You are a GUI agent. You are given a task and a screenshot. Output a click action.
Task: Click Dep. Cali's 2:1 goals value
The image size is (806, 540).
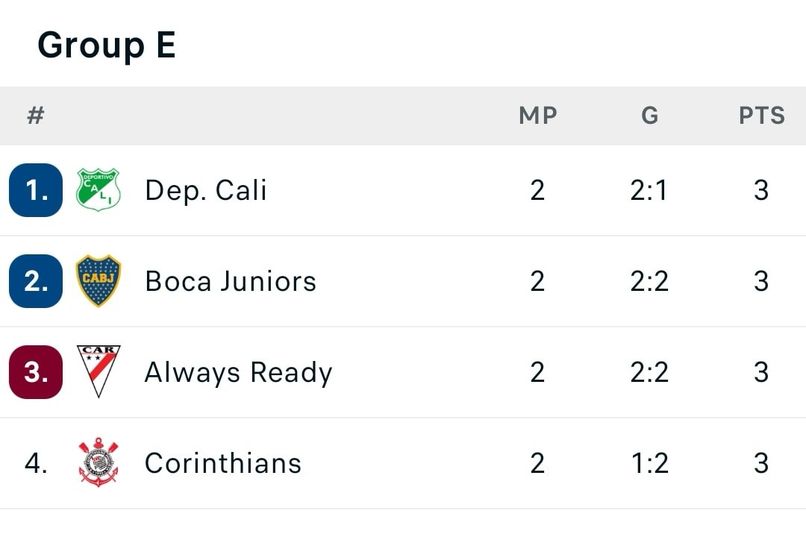click(x=649, y=190)
